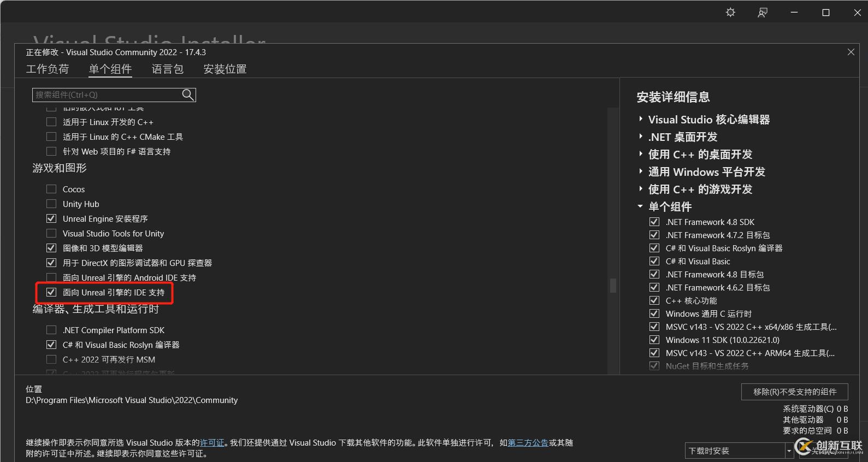The width and height of the screenshot is (868, 462).
Task: Uncheck 面向 Unreal 引擎的 IDE 支持
Action: 51,292
